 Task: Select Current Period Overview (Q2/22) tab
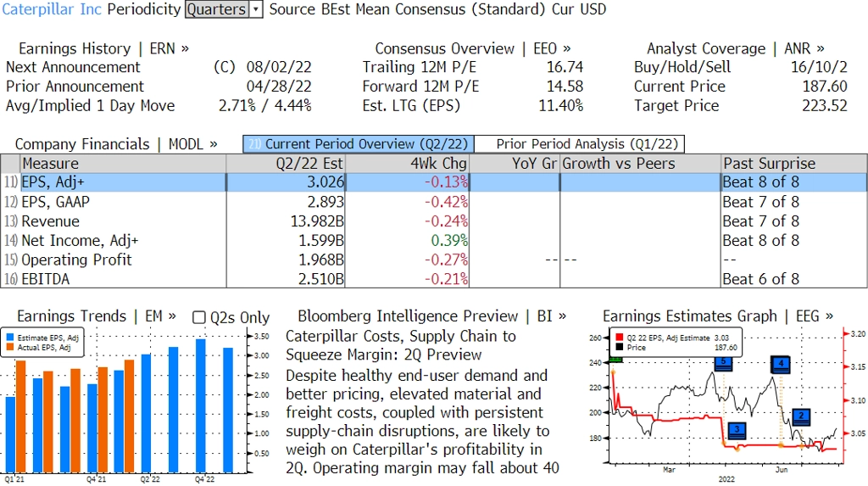click(x=358, y=144)
